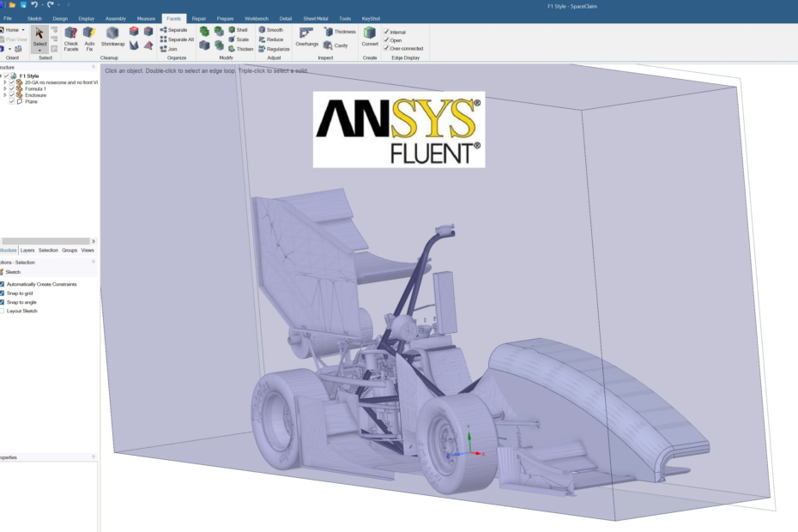Viewport: 798px width, 532px height.
Task: Toggle the Open edge display checkbox
Action: [386, 39]
